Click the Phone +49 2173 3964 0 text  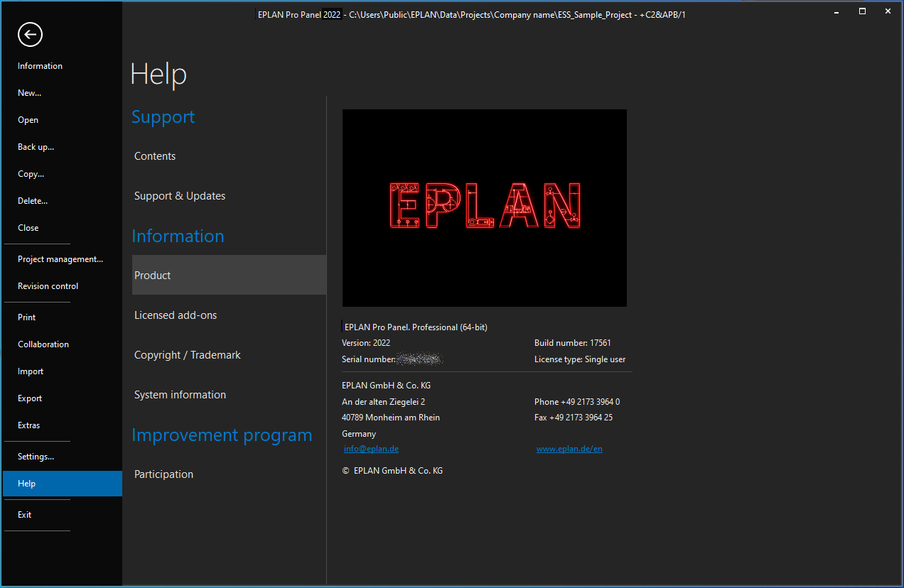(577, 402)
